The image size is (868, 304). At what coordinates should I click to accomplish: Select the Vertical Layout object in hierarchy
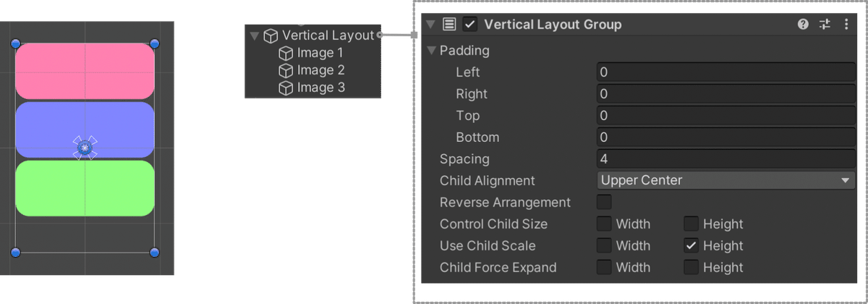coord(328,35)
